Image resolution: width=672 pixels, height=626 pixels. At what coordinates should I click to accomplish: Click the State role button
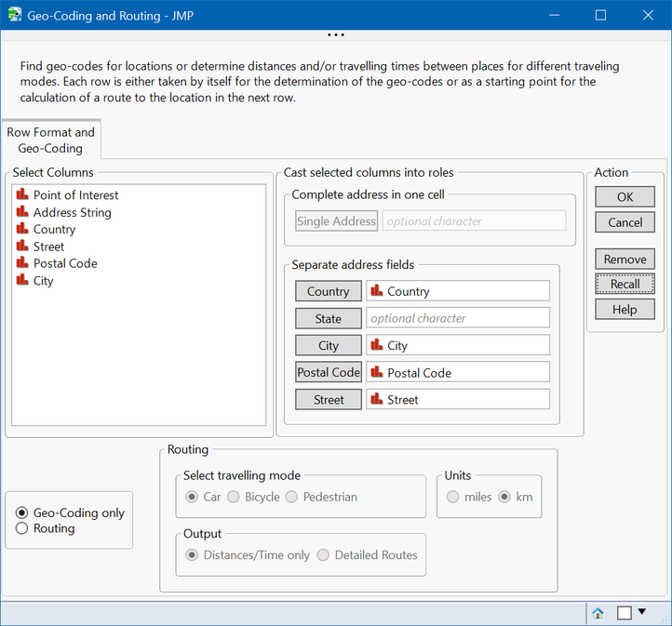pos(329,318)
